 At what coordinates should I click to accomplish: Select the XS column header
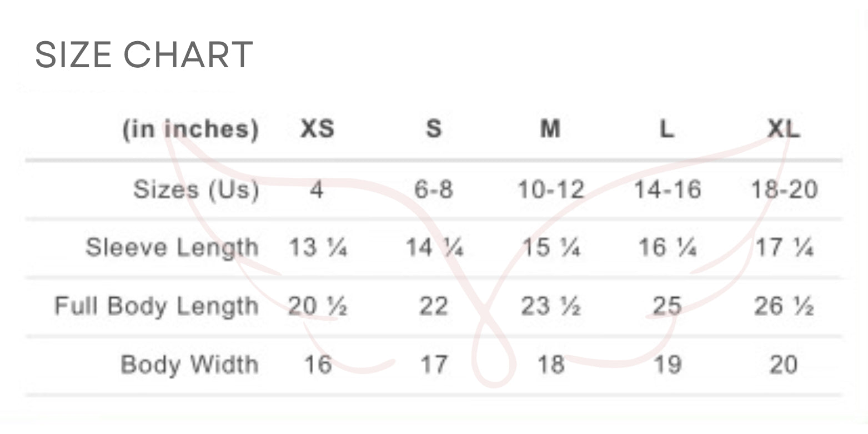[317, 129]
